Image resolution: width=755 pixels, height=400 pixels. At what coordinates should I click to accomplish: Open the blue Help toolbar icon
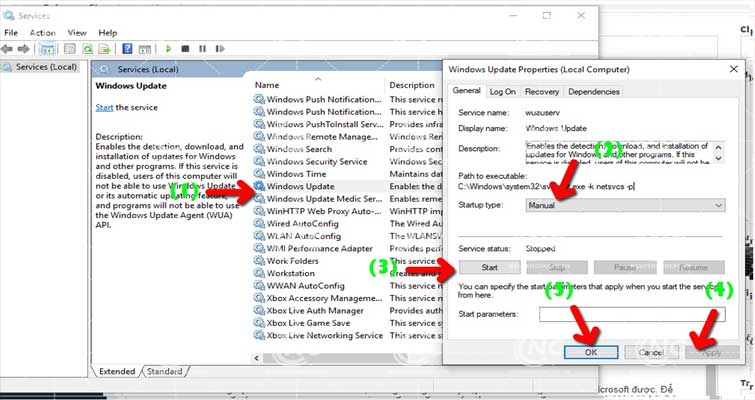127,49
